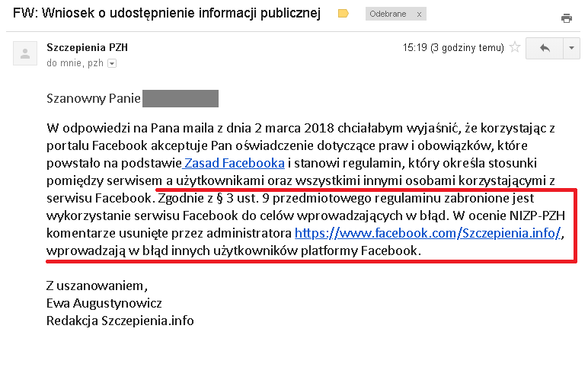Reply using the arrow button
The width and height of the screenshot is (588, 367).
(x=545, y=48)
